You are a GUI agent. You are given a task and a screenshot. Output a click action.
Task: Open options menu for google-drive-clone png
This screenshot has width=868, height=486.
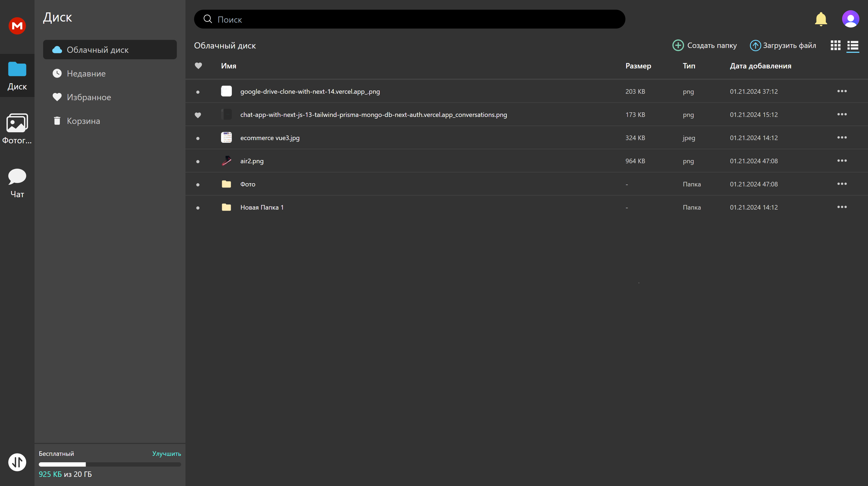click(x=842, y=91)
